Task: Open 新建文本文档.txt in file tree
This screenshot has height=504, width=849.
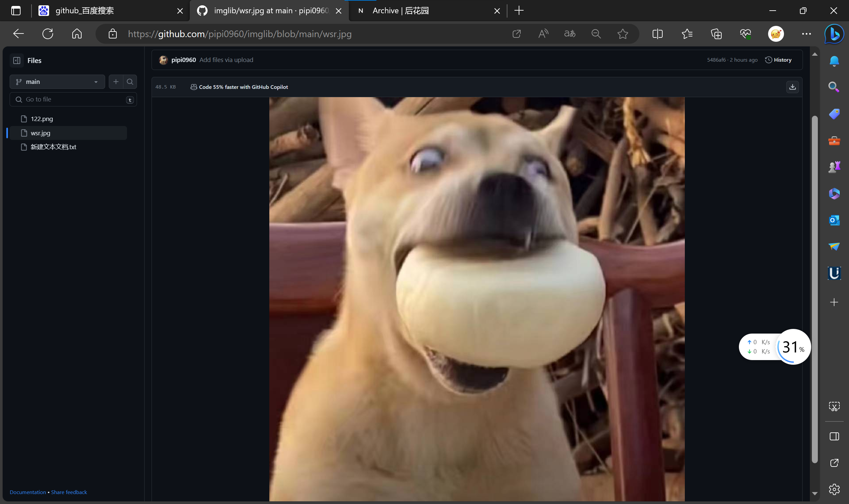Action: point(53,147)
